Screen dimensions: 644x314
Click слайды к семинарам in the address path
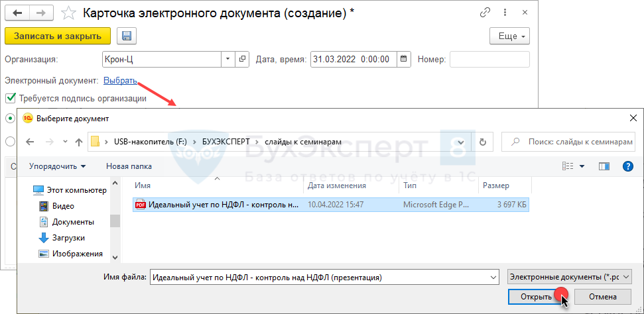pos(302,142)
